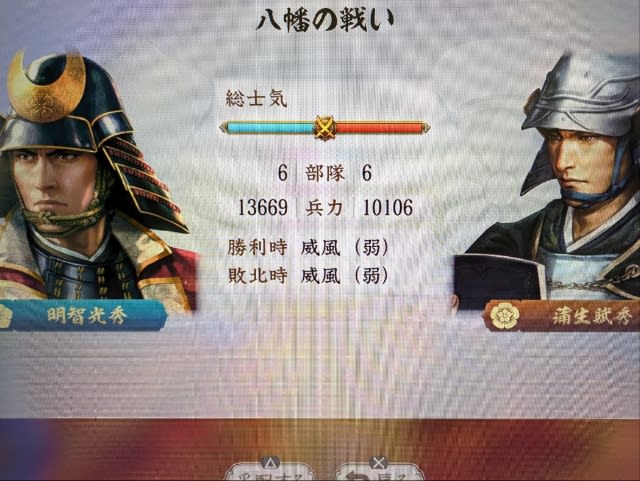Click the troop count 13669
The height and width of the screenshot is (481, 640).
pyautogui.click(x=262, y=208)
